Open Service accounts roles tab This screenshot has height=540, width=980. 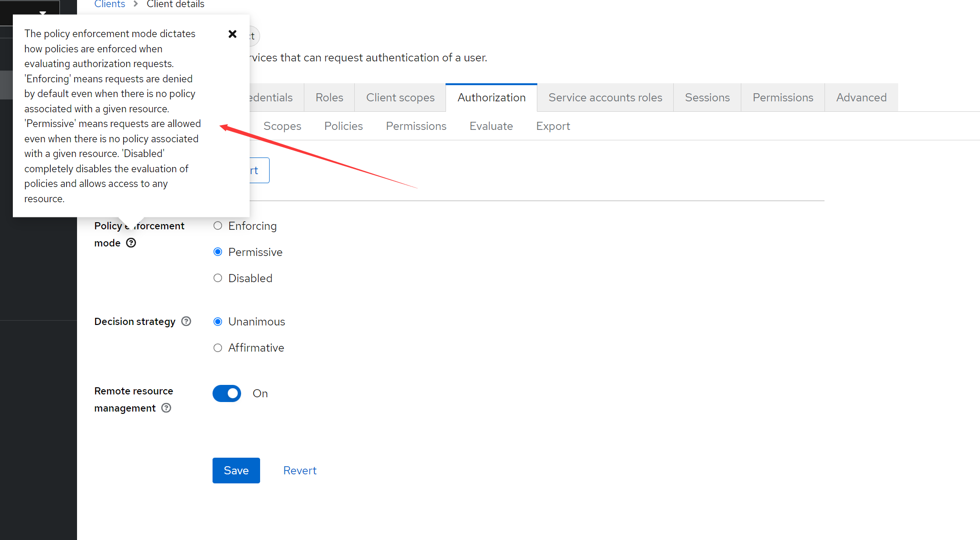click(x=605, y=98)
